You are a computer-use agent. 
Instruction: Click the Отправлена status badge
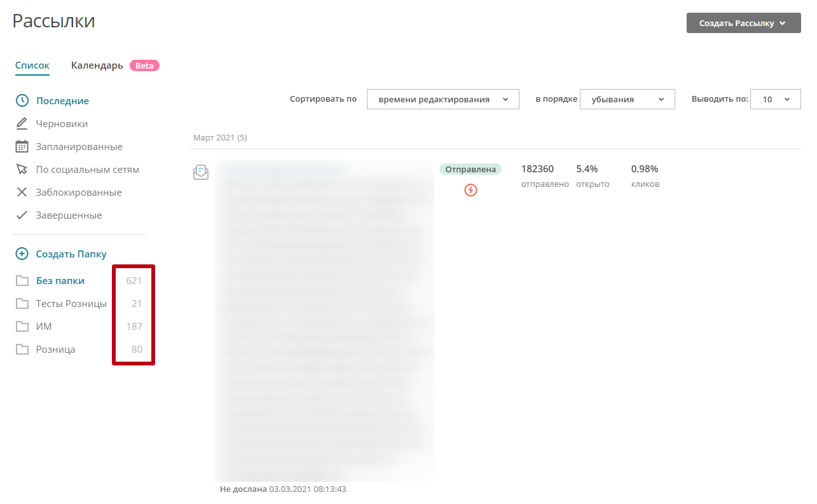[470, 169]
